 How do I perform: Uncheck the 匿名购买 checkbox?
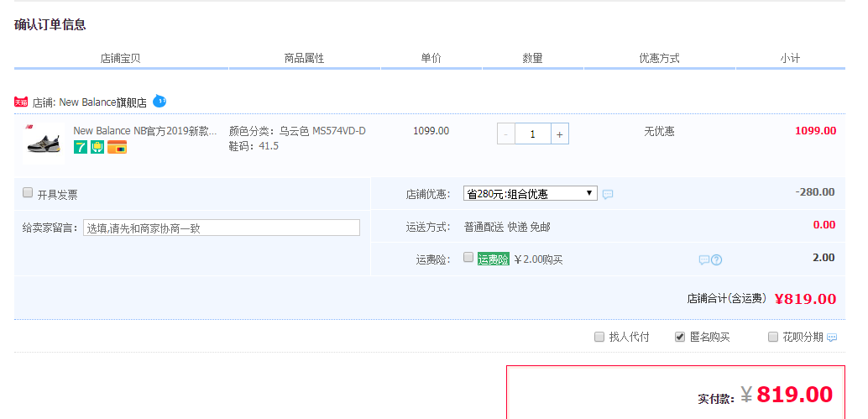point(680,337)
